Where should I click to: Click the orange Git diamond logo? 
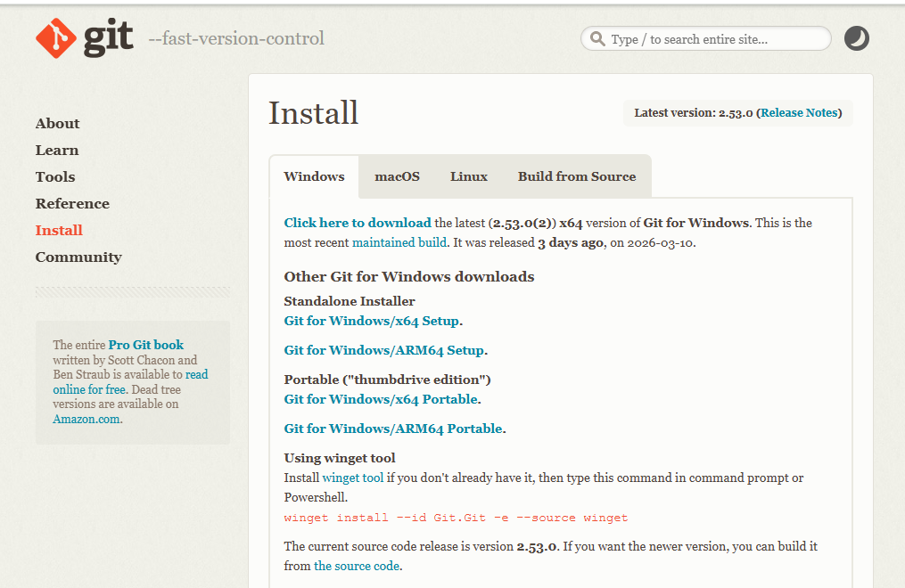pos(56,38)
